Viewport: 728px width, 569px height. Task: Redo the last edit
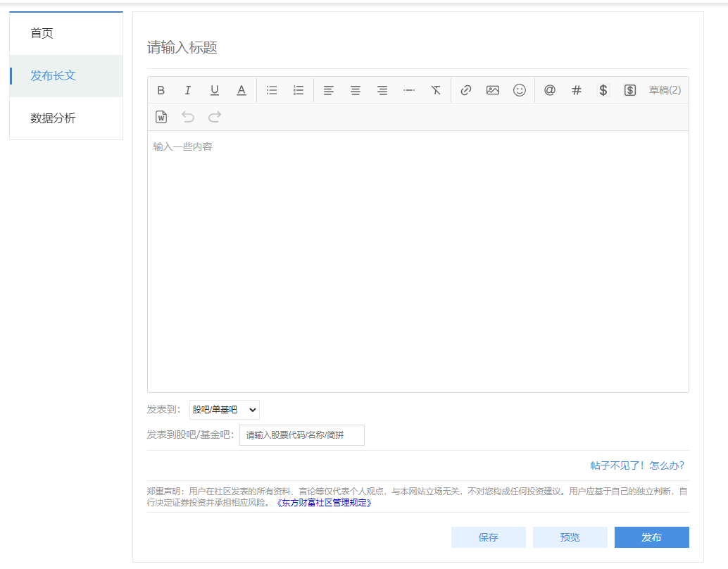point(213,117)
